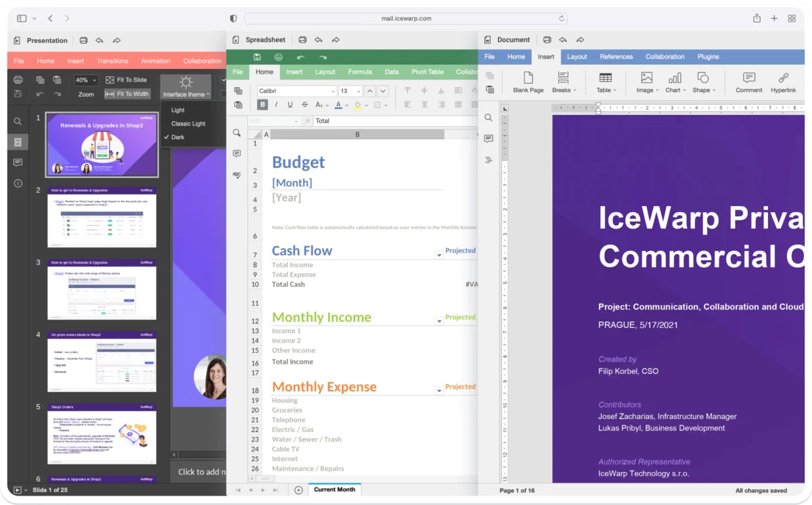The image size is (812, 505).
Task: Click the Fit To Slide button
Action: (x=127, y=80)
